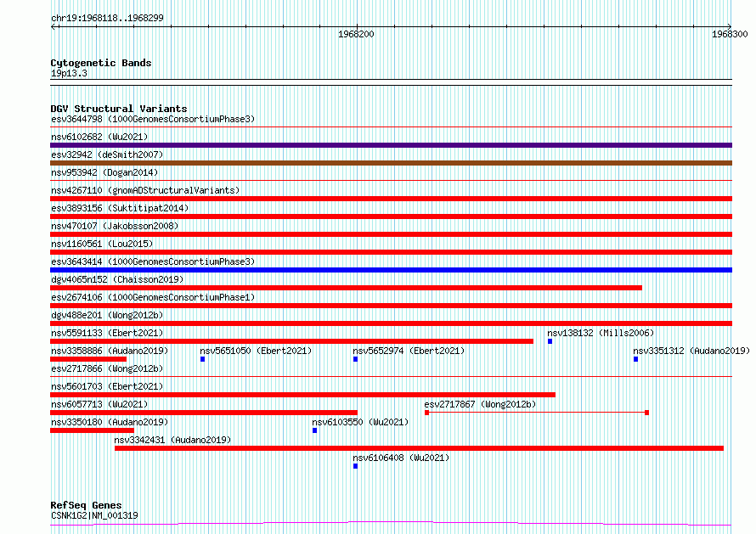Viewport: 756px width, 534px height.
Task: Click the nsv6103550 (Wu2021) blue square
Action: [x=314, y=430]
